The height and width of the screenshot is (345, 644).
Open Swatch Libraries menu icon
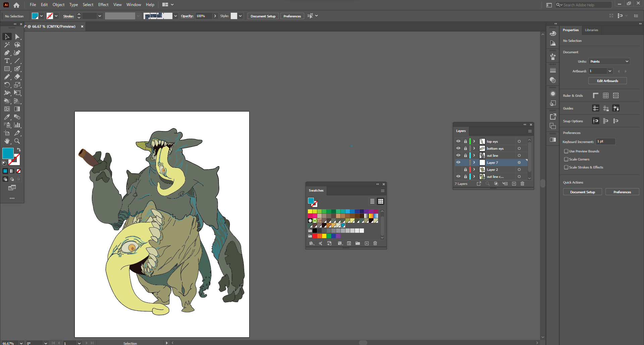[x=312, y=243]
